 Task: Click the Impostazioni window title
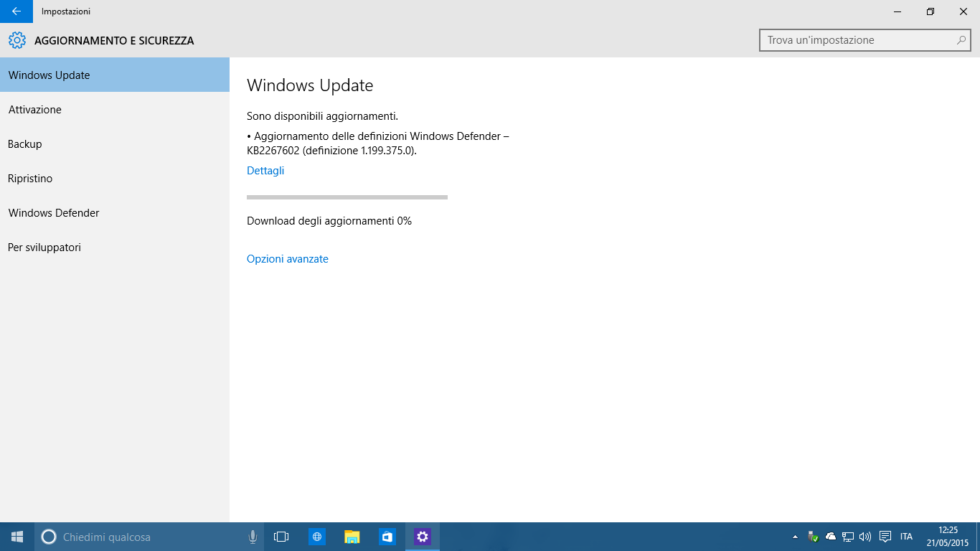click(x=66, y=11)
